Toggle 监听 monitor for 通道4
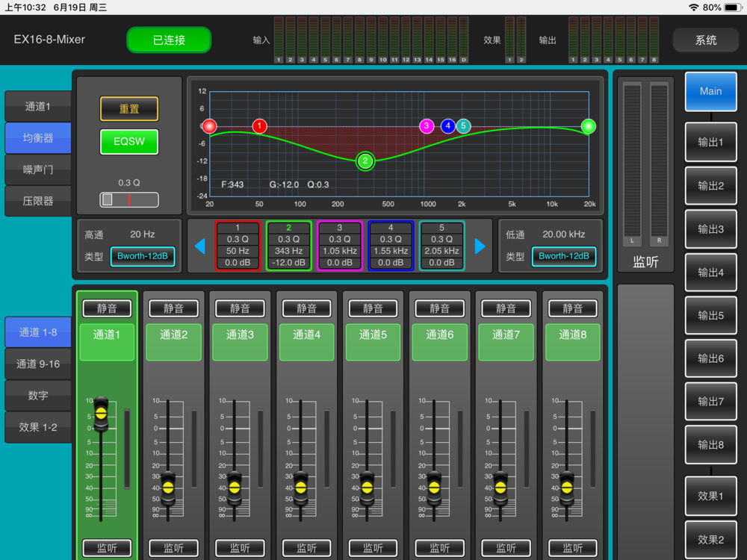The height and width of the screenshot is (560, 747). (x=306, y=548)
